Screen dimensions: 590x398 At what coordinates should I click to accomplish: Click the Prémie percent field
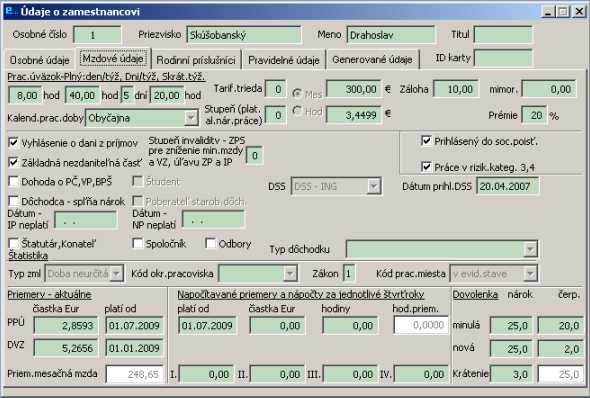click(534, 115)
